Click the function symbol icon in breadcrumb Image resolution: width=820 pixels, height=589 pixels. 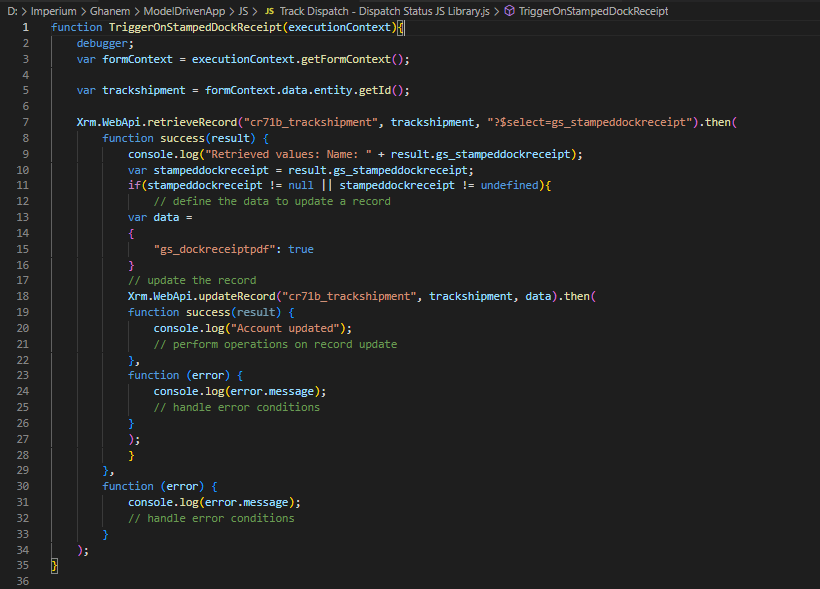(x=510, y=10)
